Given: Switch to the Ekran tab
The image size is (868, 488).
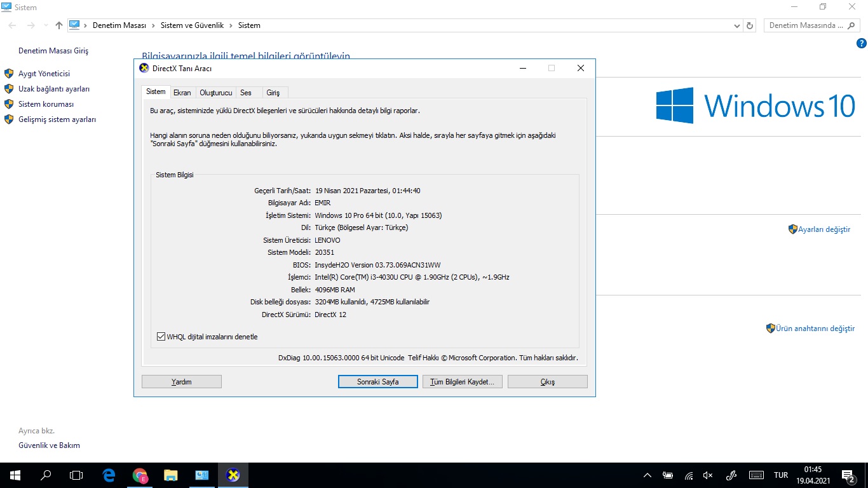Looking at the screenshot, I should [182, 93].
